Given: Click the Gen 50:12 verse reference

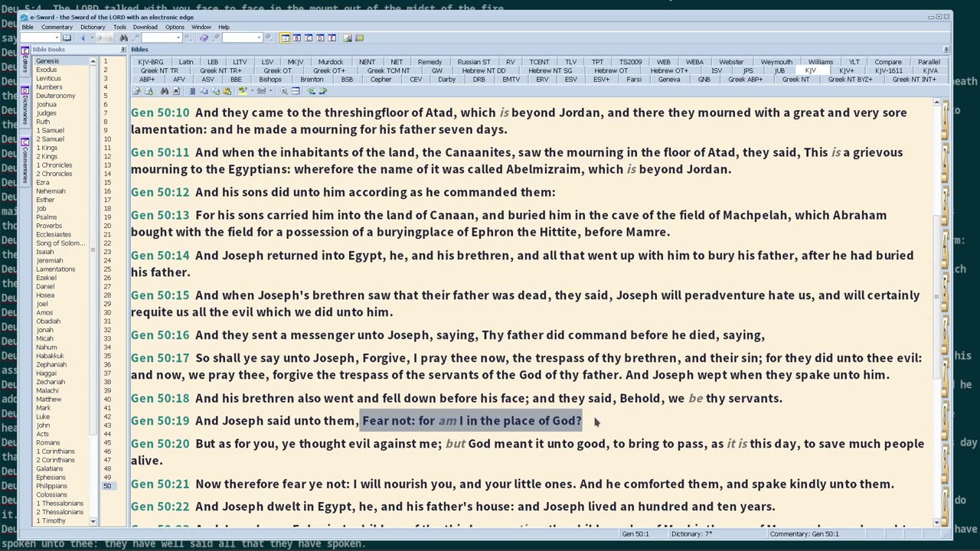Looking at the screenshot, I should 159,192.
